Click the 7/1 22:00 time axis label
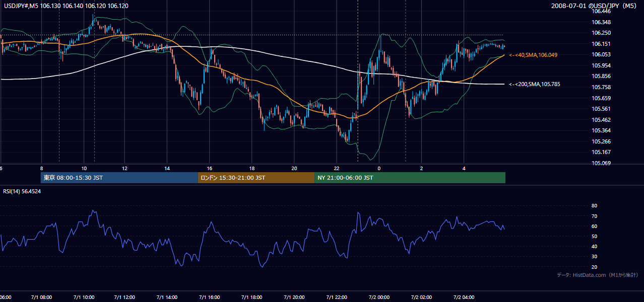The image size is (644, 302). tap(337, 297)
